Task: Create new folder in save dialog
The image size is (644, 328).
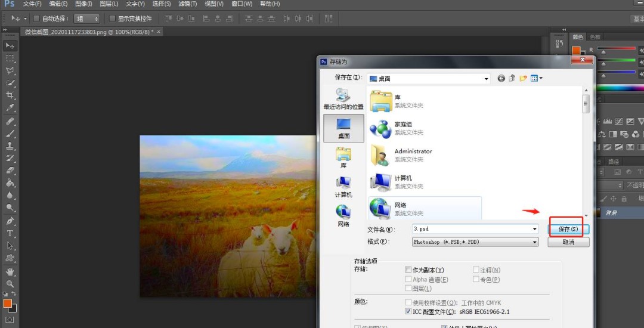Action: point(523,78)
